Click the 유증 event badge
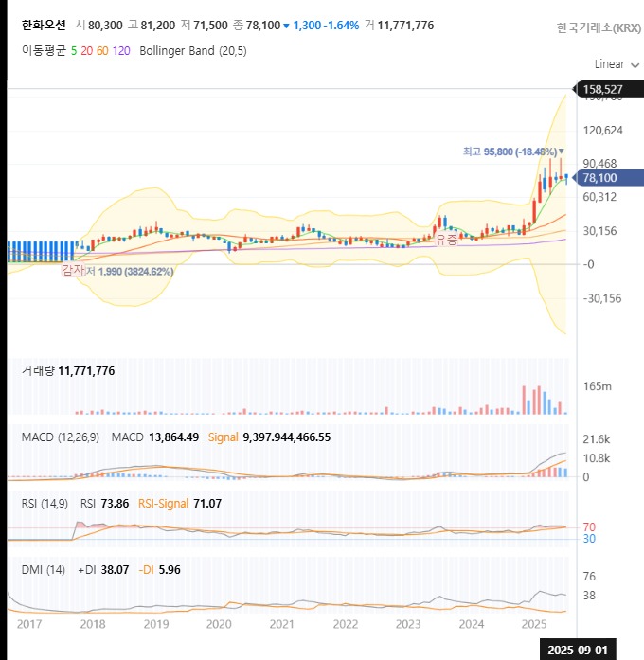This screenshot has width=644, height=660. (x=447, y=240)
